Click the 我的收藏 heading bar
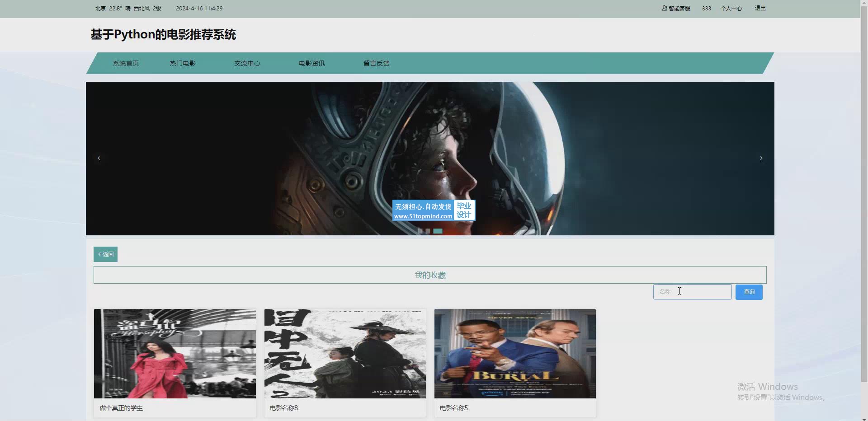Image resolution: width=868 pixels, height=421 pixels. tap(430, 275)
